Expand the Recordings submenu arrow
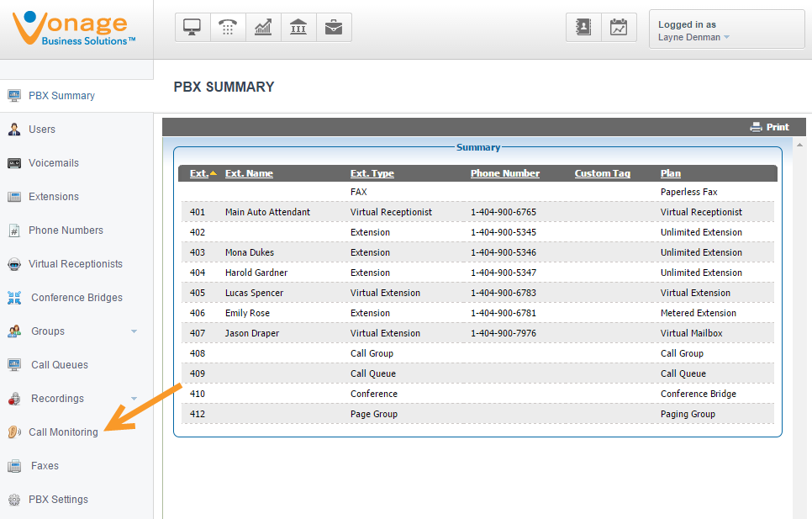This screenshot has height=519, width=812. (134, 399)
